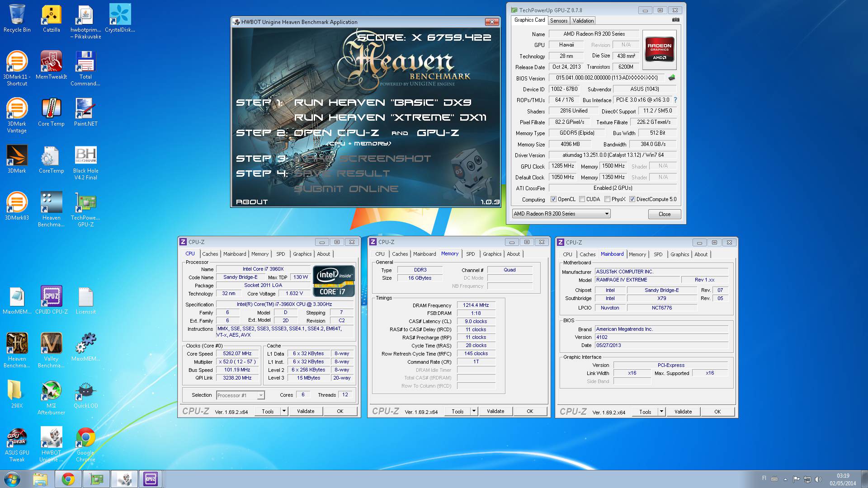Launch 3DMark03 desktop icon
Screen dimensions: 868x488
pyautogui.click(x=17, y=206)
